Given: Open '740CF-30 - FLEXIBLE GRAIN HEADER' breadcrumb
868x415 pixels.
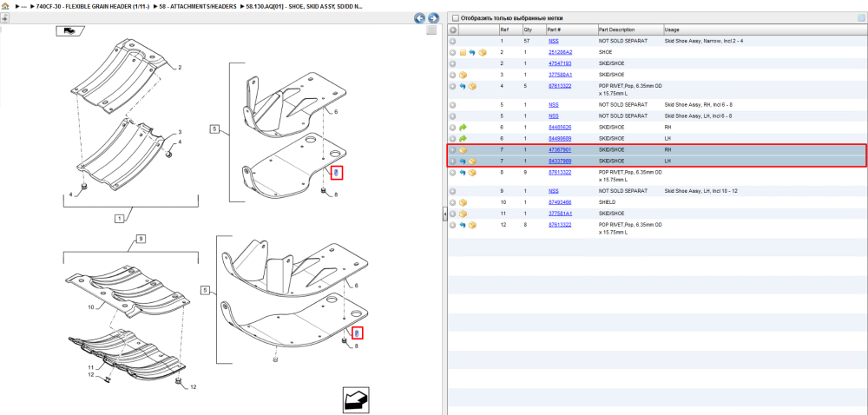Looking at the screenshot, I should (x=93, y=5).
